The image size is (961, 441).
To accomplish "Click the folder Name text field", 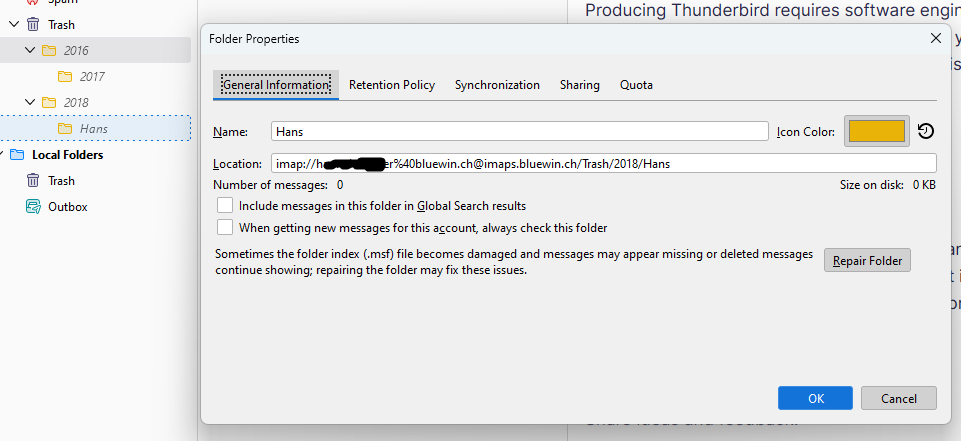I will tap(519, 131).
